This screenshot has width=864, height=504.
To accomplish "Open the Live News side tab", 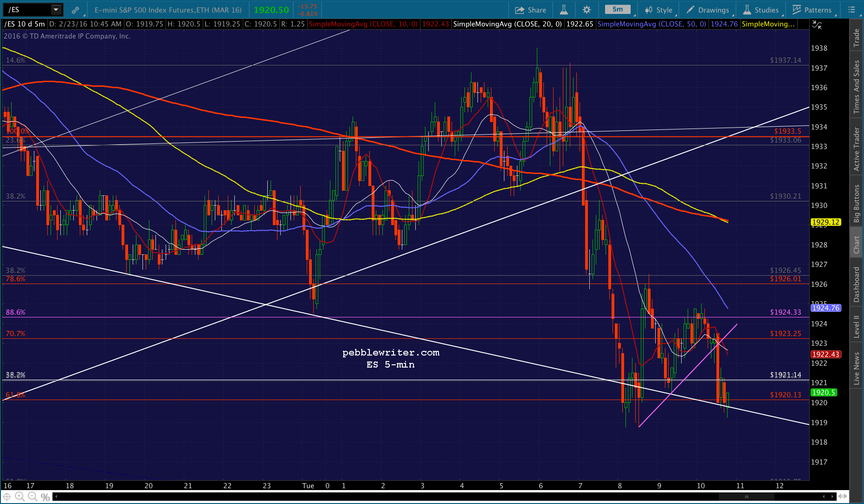I will click(x=857, y=368).
